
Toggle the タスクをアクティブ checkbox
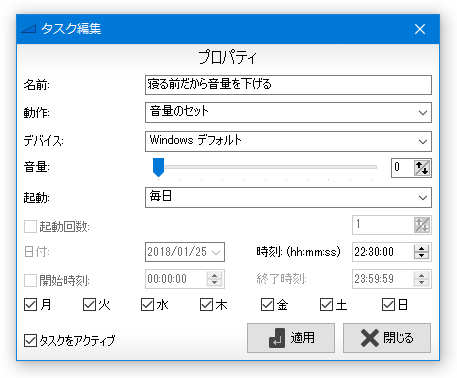tap(30, 341)
